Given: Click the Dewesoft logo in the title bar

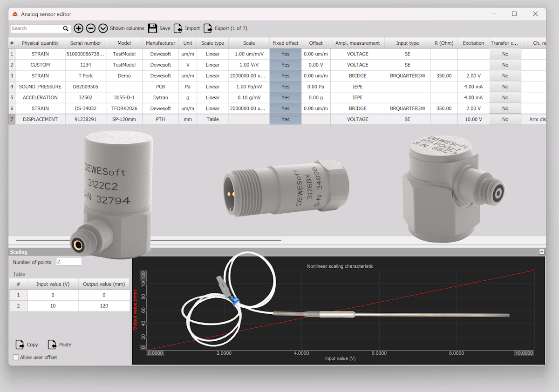Looking at the screenshot, I should coord(15,14).
